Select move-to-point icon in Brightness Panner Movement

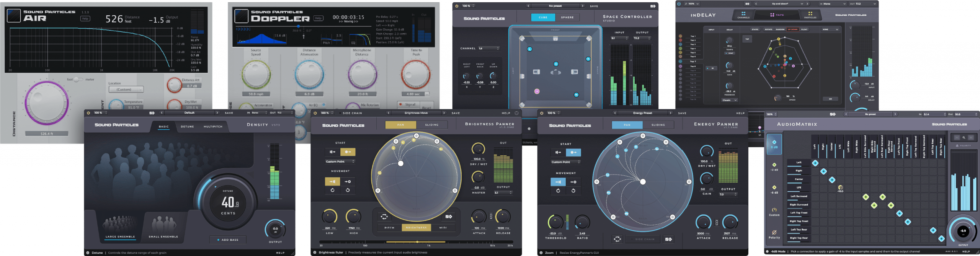348,181
